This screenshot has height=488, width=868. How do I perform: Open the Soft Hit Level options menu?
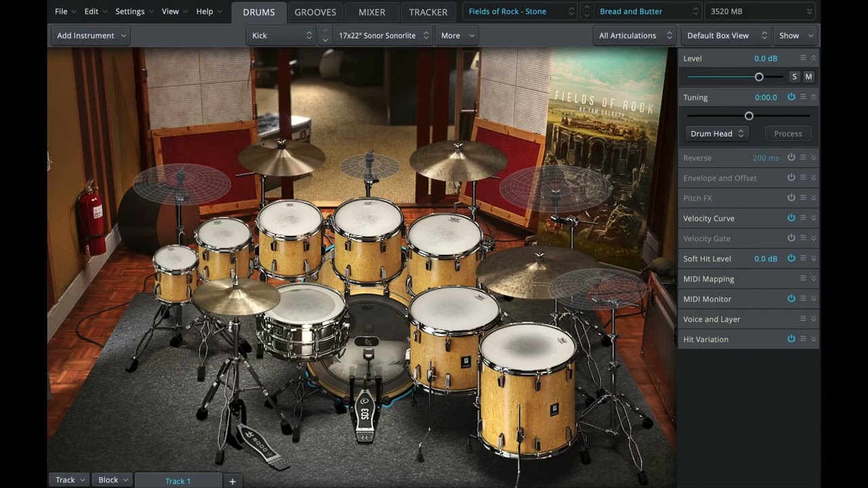[803, 258]
